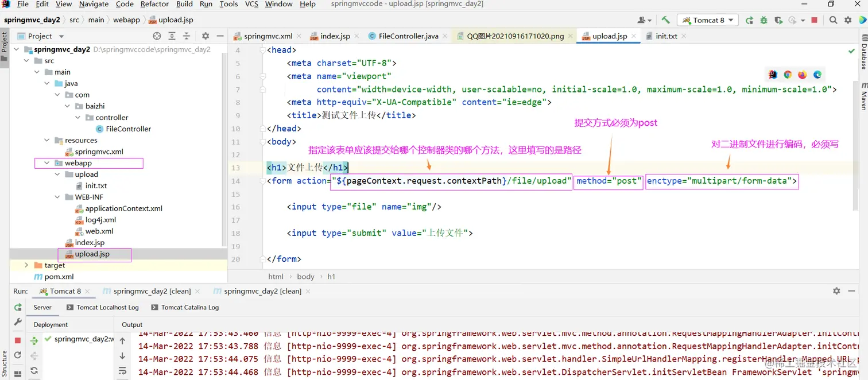This screenshot has height=380, width=868.
Task: Select pom.xml in project tree
Action: click(x=53, y=277)
